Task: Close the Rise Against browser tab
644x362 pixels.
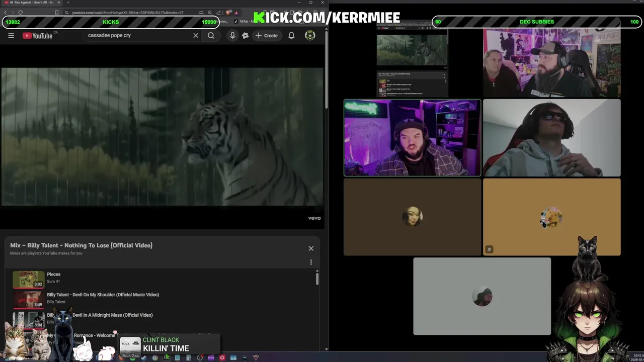Action: pyautogui.click(x=58, y=3)
